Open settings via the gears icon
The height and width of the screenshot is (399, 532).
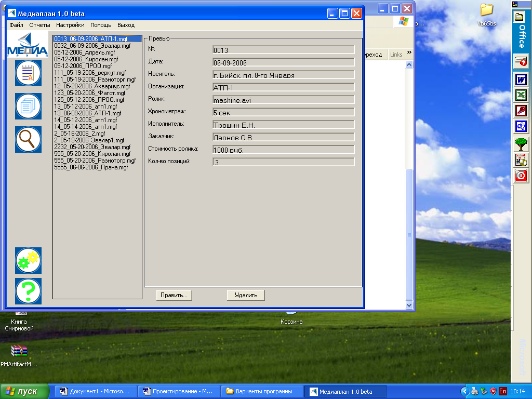(x=28, y=260)
